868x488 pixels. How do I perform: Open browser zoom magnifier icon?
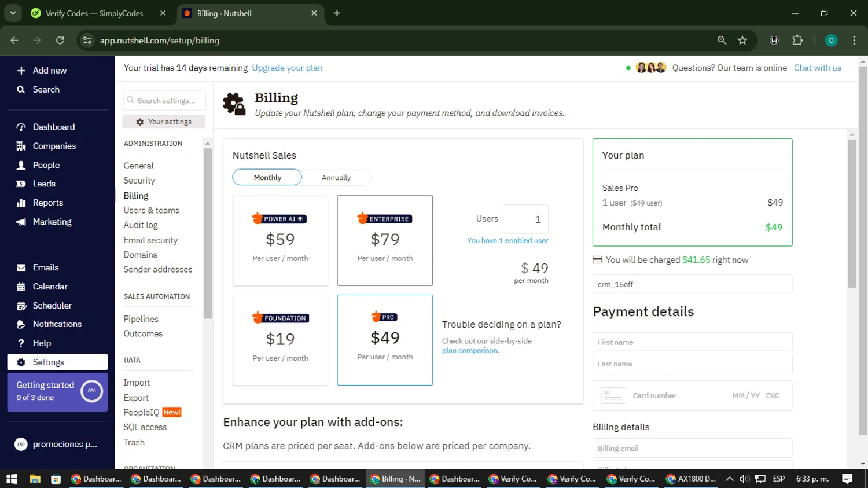coord(722,41)
